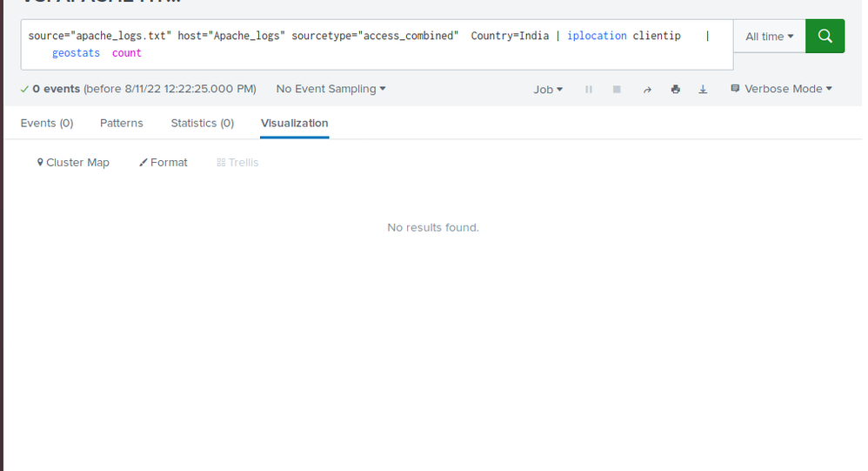Place cursor on iplocation in search query
The image size is (868, 471).
[x=597, y=36]
